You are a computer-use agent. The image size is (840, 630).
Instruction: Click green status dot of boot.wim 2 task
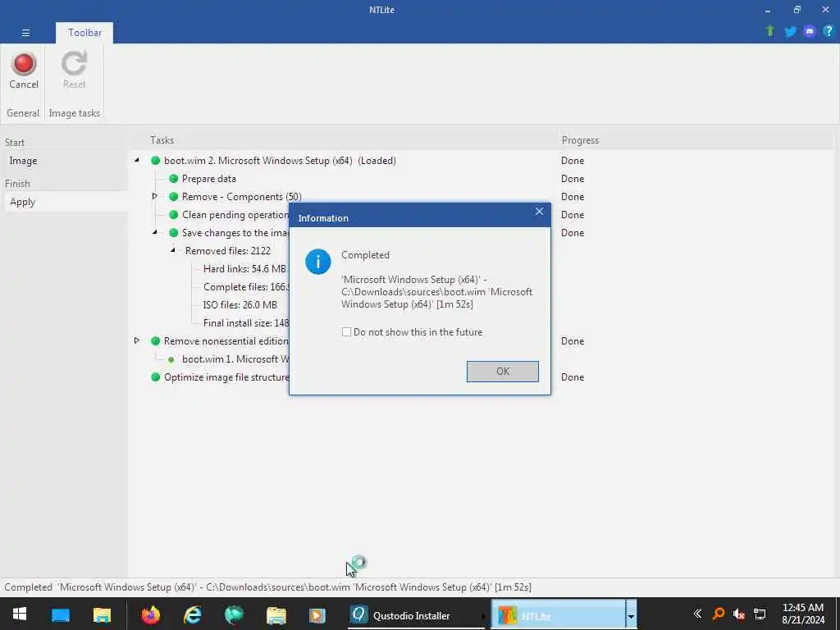[155, 161]
